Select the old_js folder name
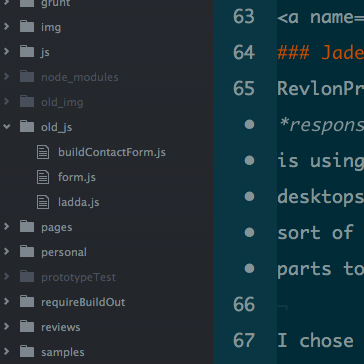Image resolution: width=364 pixels, height=364 pixels. (x=56, y=127)
